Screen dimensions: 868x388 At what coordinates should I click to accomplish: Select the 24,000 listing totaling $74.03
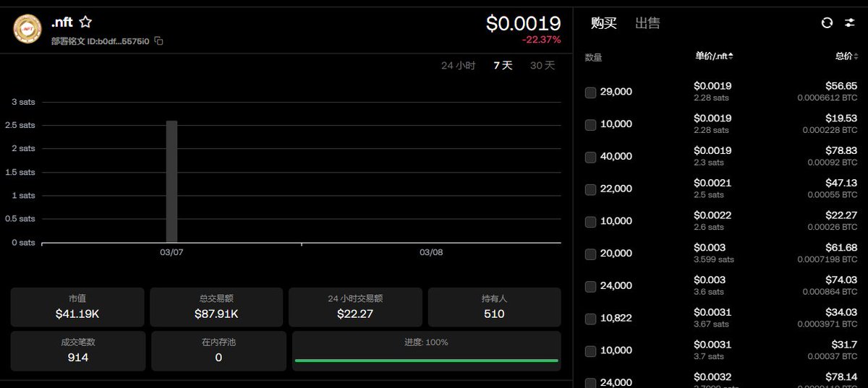coord(590,286)
